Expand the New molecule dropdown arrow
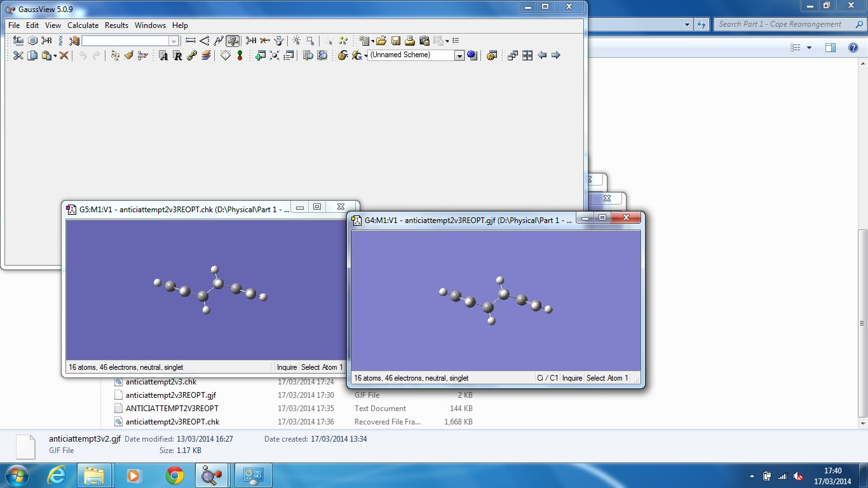This screenshot has width=868, height=488. (372, 41)
